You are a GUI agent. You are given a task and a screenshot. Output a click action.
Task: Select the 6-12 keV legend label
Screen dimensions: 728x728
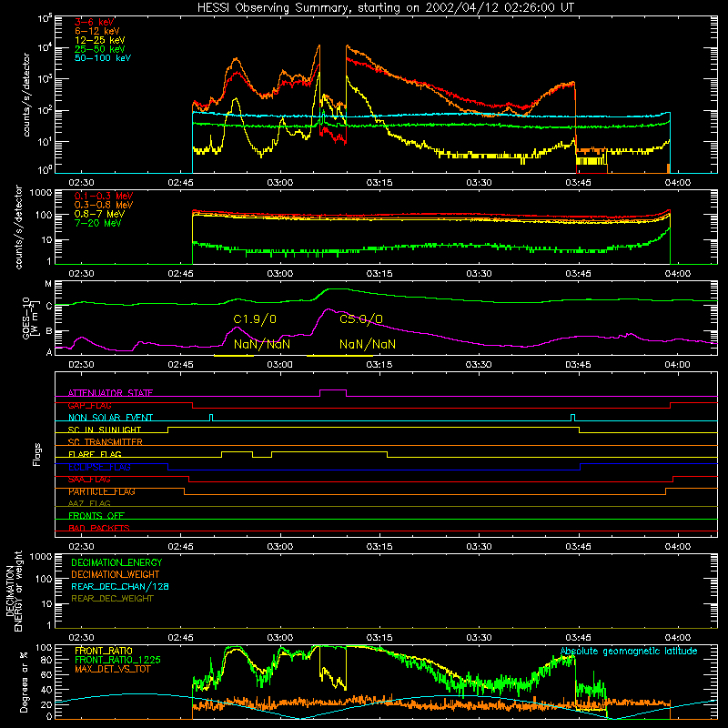pos(97,31)
